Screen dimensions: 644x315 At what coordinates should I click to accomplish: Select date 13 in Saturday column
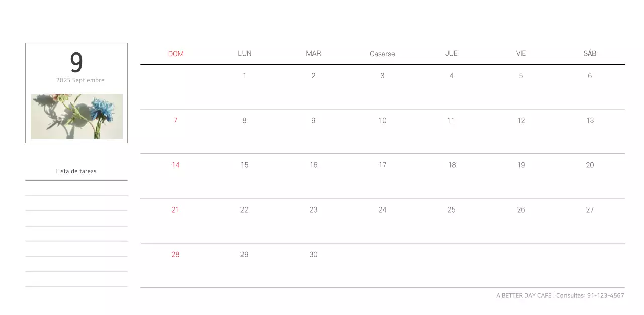pyautogui.click(x=590, y=120)
